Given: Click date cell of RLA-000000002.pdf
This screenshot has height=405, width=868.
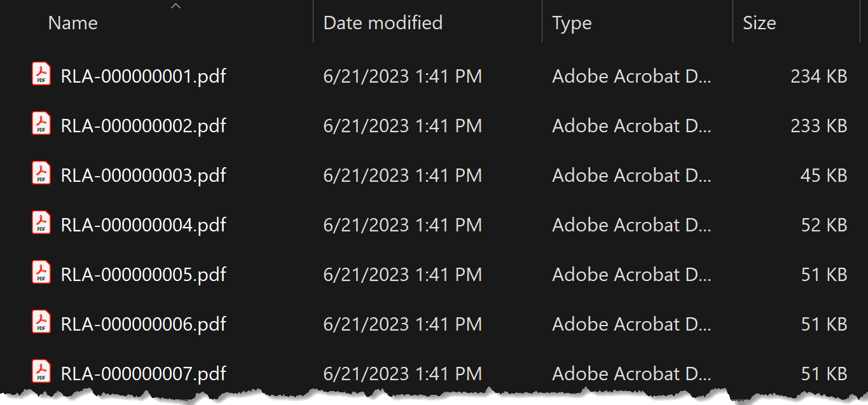Looking at the screenshot, I should 402,126.
